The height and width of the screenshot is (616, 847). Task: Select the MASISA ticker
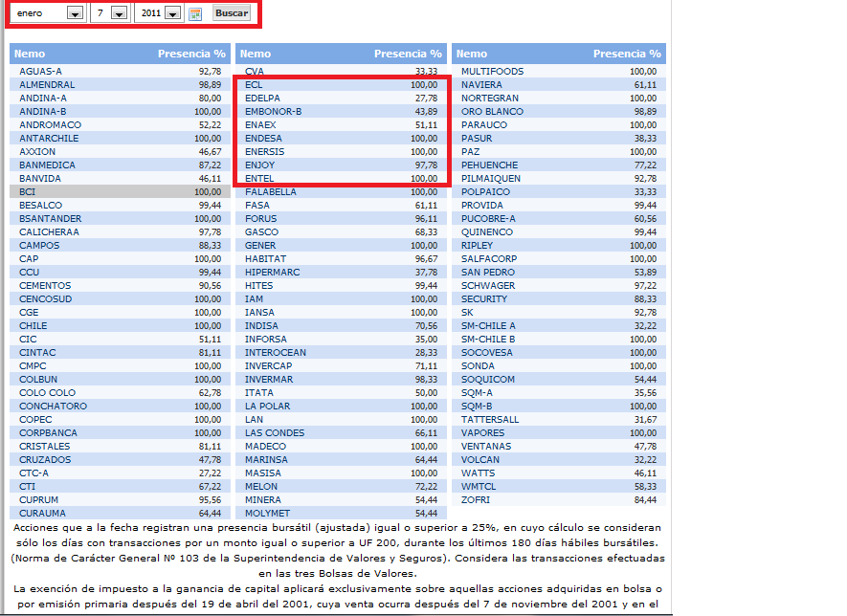coord(262,473)
